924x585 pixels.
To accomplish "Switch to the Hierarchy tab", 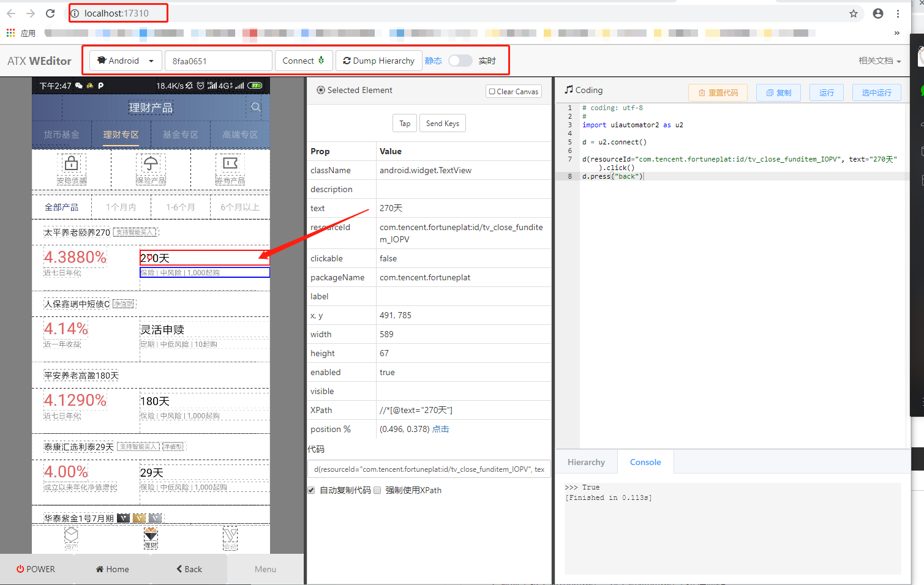I will pyautogui.click(x=586, y=461).
